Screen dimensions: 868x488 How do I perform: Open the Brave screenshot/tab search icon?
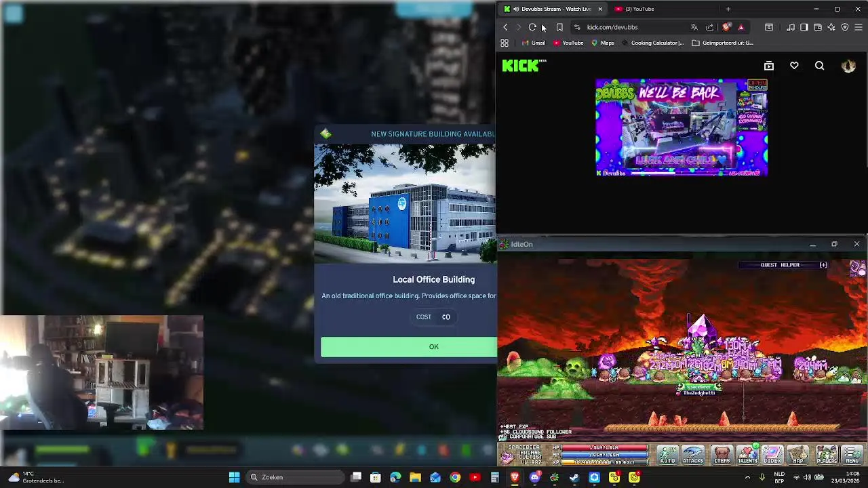(769, 27)
